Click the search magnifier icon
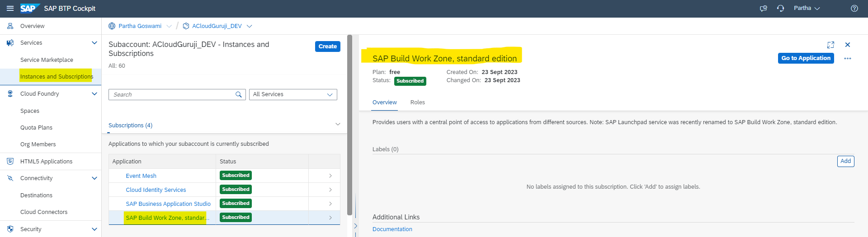Image resolution: width=868 pixels, height=237 pixels. [x=238, y=94]
